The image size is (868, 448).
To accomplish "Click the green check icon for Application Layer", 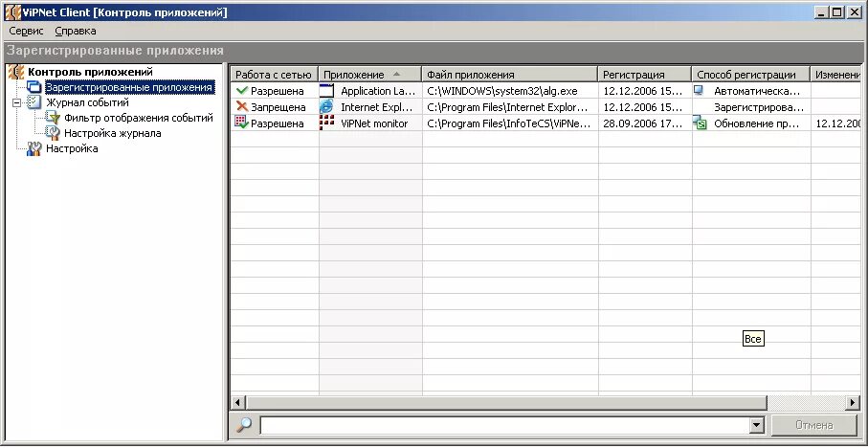I will point(242,90).
